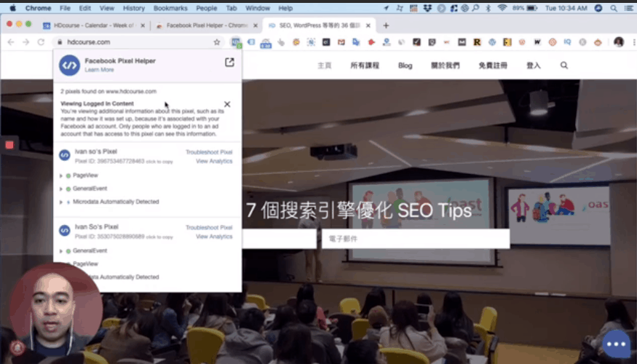The height and width of the screenshot is (364, 637).
Task: Open the 登入 login link
Action: [x=534, y=66]
